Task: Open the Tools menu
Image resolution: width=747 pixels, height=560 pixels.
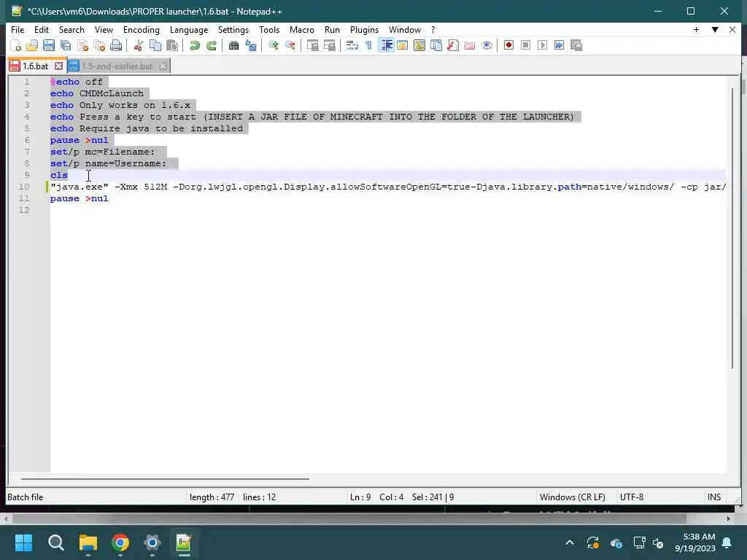Action: (x=269, y=29)
